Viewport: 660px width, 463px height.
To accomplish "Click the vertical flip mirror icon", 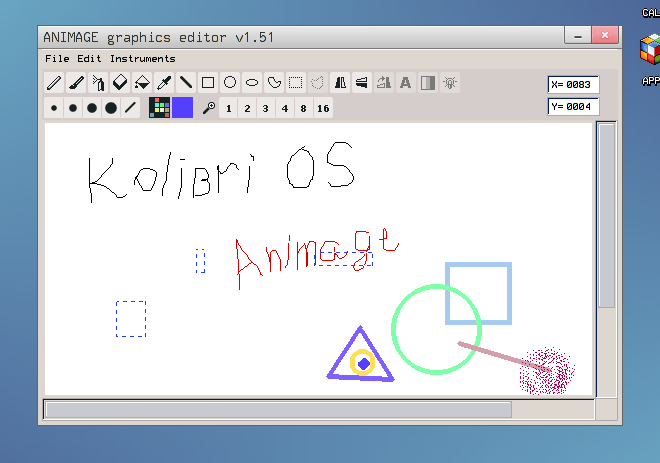I will click(x=340, y=82).
